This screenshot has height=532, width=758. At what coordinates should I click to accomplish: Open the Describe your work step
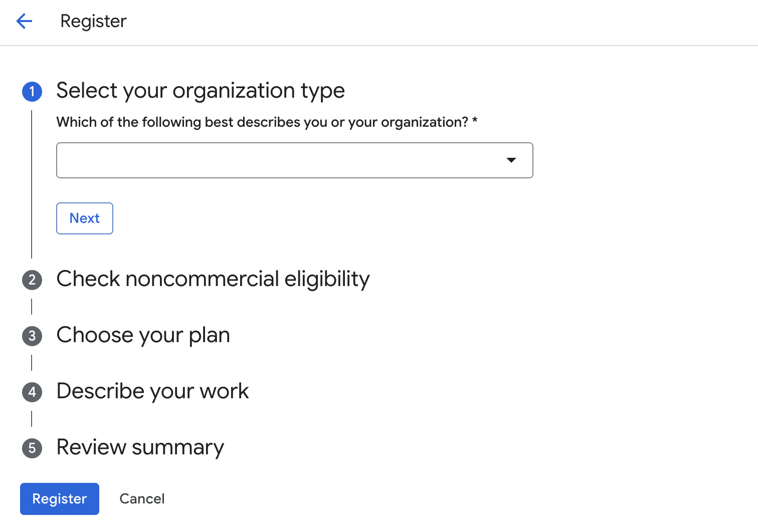coord(152,391)
